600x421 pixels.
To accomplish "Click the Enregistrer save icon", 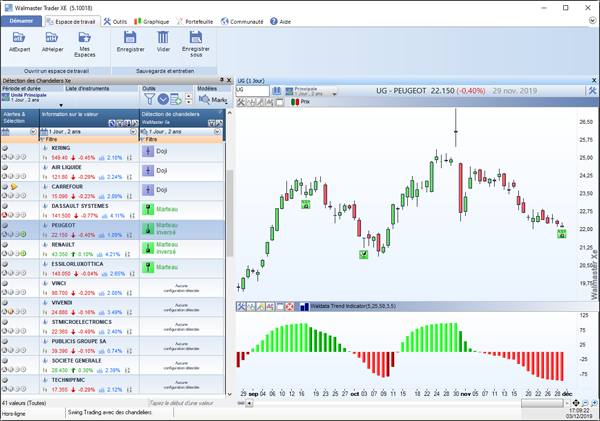I will (130, 38).
